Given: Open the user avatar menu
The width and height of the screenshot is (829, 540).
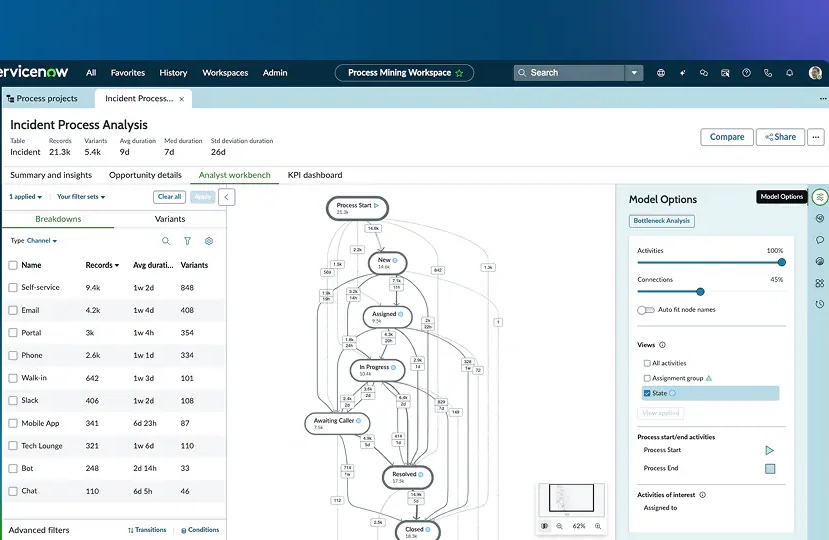Looking at the screenshot, I should [x=815, y=73].
